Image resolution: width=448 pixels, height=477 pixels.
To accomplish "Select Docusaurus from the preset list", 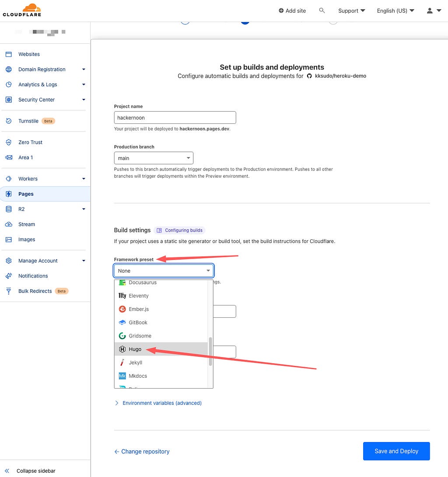I will pyautogui.click(x=161, y=283).
